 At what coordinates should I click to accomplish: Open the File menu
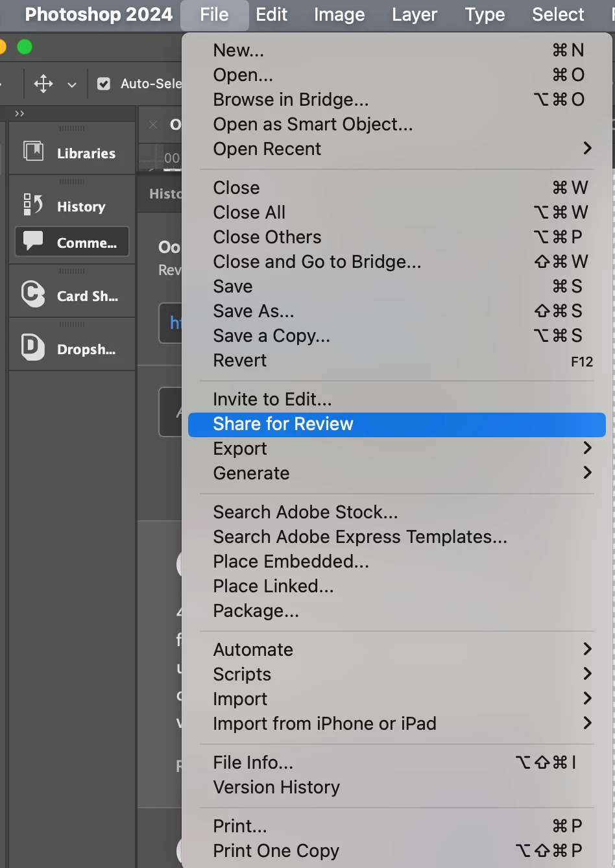pos(214,14)
